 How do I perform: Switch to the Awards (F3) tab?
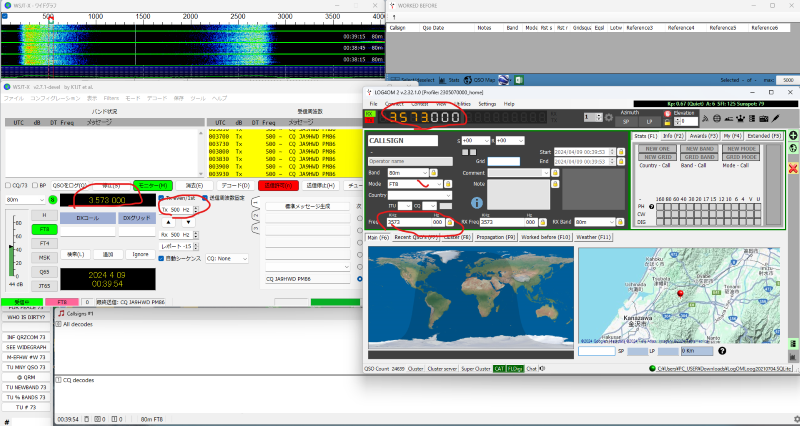click(703, 136)
